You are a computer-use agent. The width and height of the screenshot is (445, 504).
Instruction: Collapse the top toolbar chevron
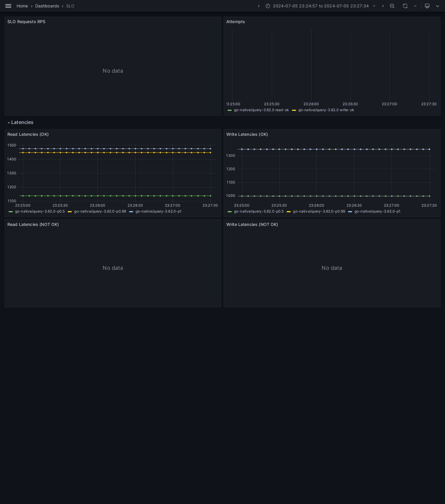click(438, 6)
